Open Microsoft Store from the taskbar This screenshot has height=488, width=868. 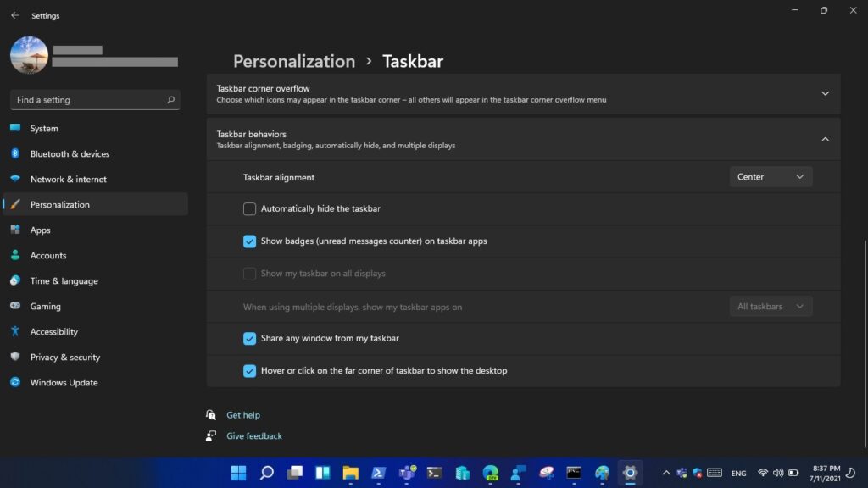(462, 473)
